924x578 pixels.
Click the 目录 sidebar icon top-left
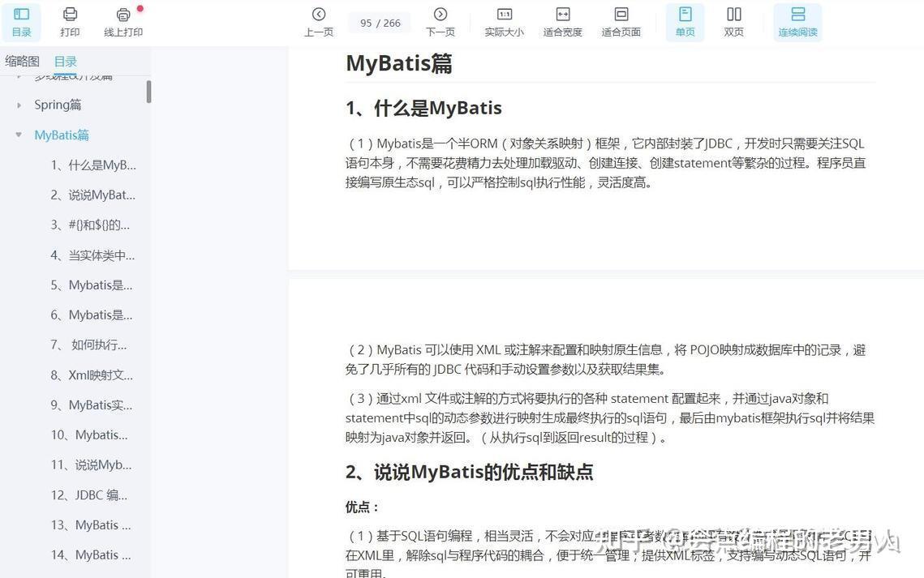coord(21,21)
